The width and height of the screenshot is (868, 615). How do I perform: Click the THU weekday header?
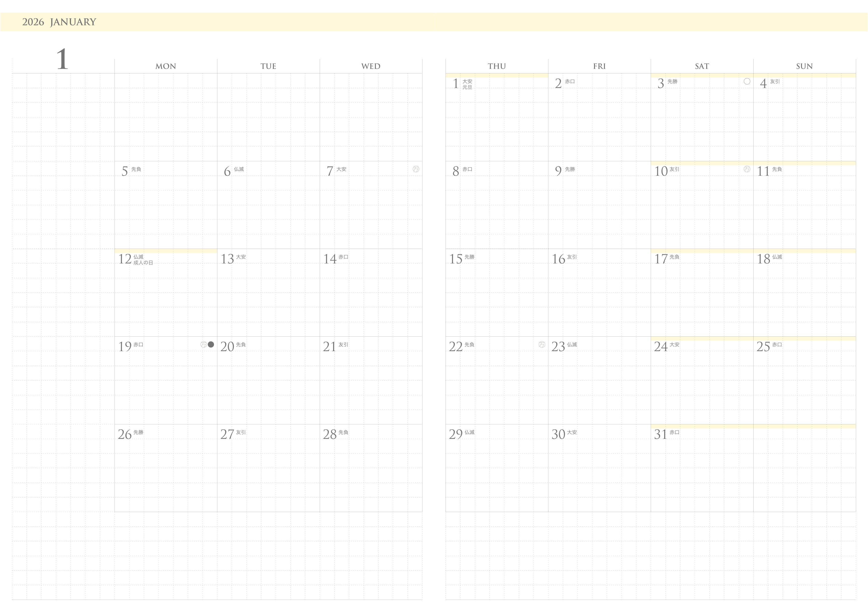(496, 66)
